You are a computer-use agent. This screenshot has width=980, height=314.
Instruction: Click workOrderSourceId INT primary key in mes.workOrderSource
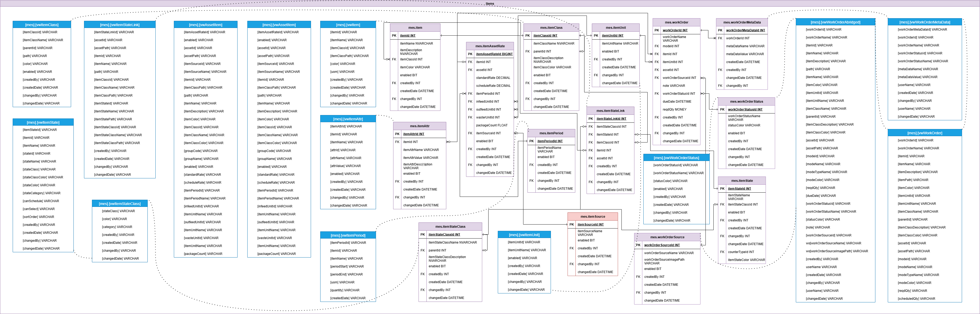pyautogui.click(x=667, y=245)
